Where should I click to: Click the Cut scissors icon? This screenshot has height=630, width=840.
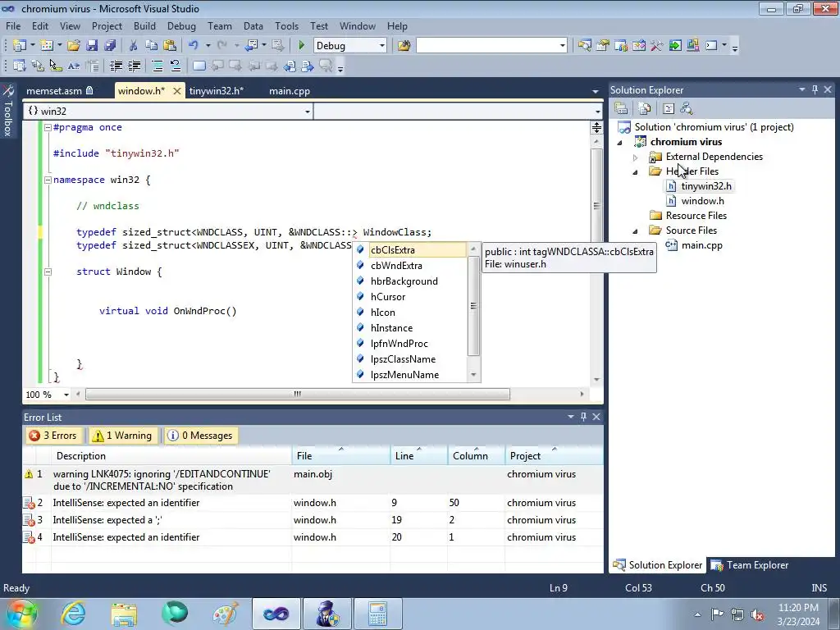pyautogui.click(x=134, y=46)
